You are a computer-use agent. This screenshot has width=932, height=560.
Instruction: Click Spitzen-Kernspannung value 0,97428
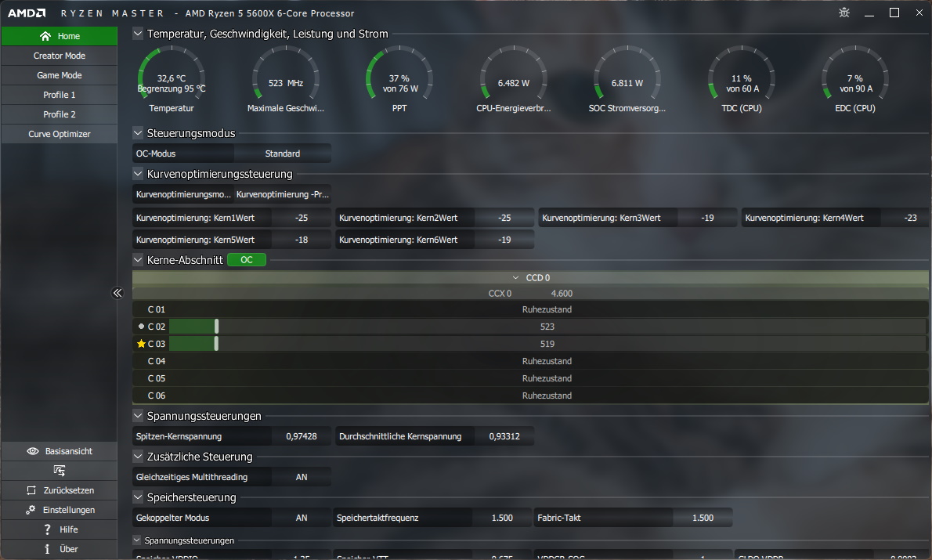[x=302, y=436]
